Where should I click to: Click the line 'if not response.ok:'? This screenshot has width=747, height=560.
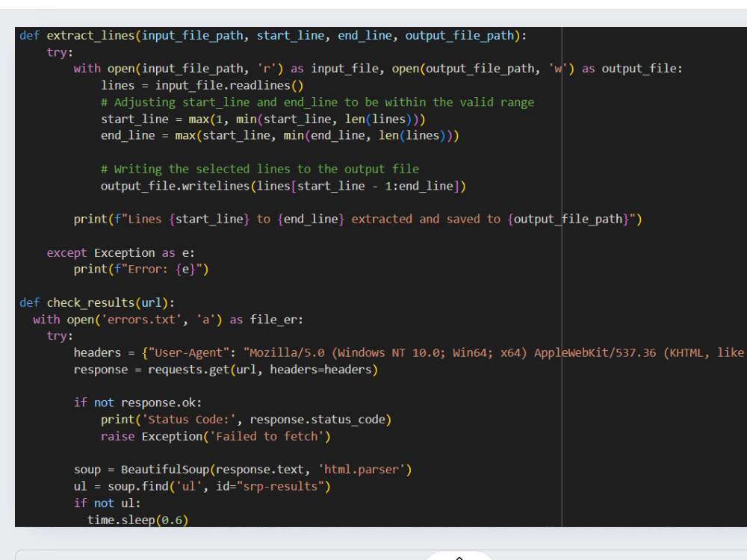137,403
